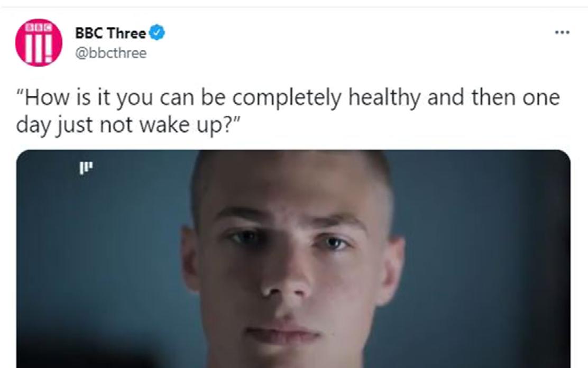Select the tweet text starting "How is it"
The height and width of the screenshot is (368, 588).
[288, 111]
